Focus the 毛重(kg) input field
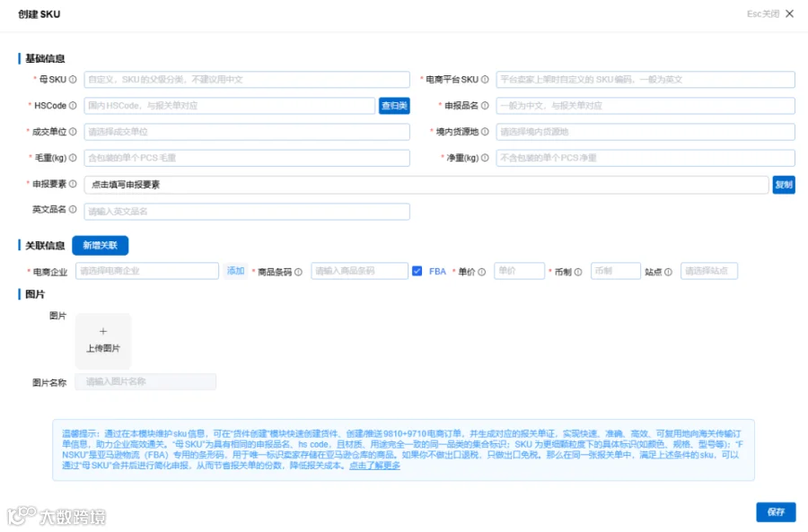808x532 pixels. coord(247,158)
